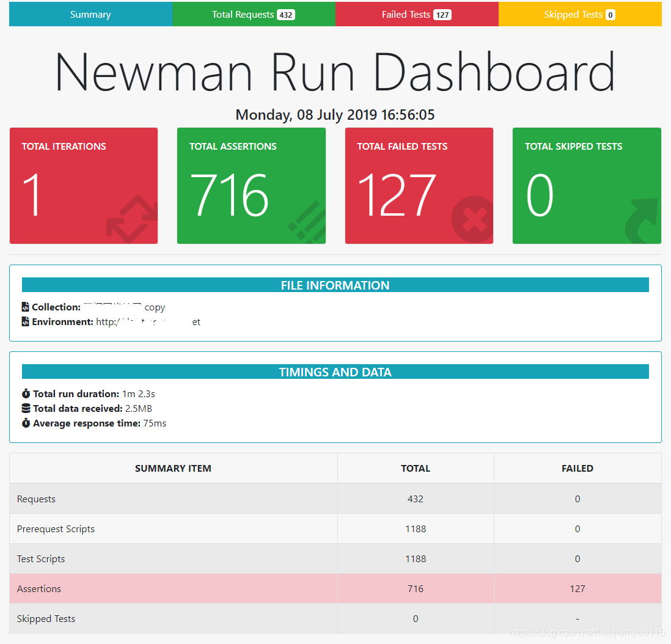671x644 pixels.
Task: Select the Total Assertions value 716
Action: (229, 194)
